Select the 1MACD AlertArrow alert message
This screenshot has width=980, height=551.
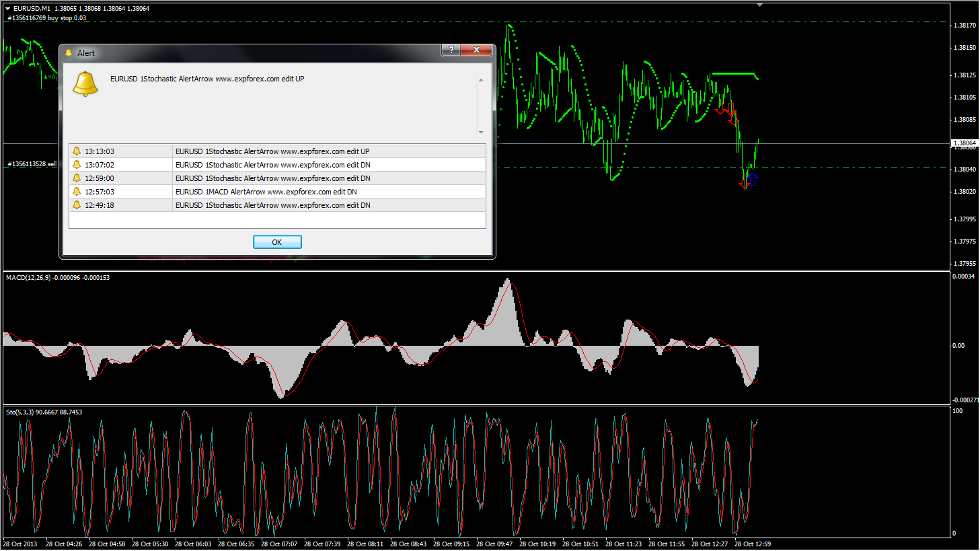tap(266, 192)
